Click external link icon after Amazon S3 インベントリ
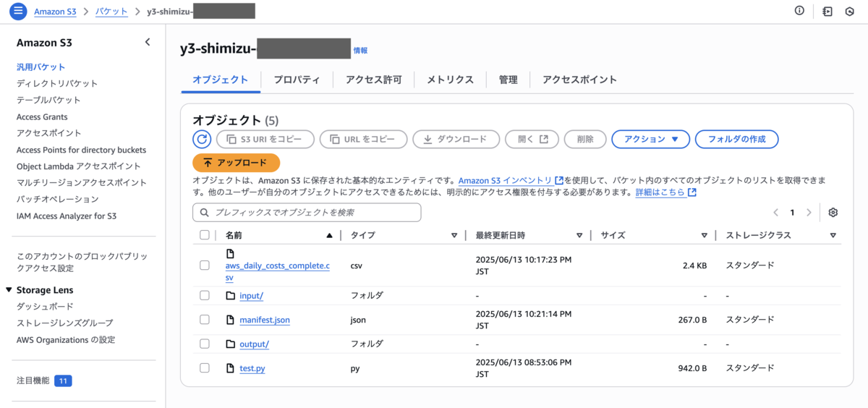868x408 pixels. pyautogui.click(x=558, y=180)
